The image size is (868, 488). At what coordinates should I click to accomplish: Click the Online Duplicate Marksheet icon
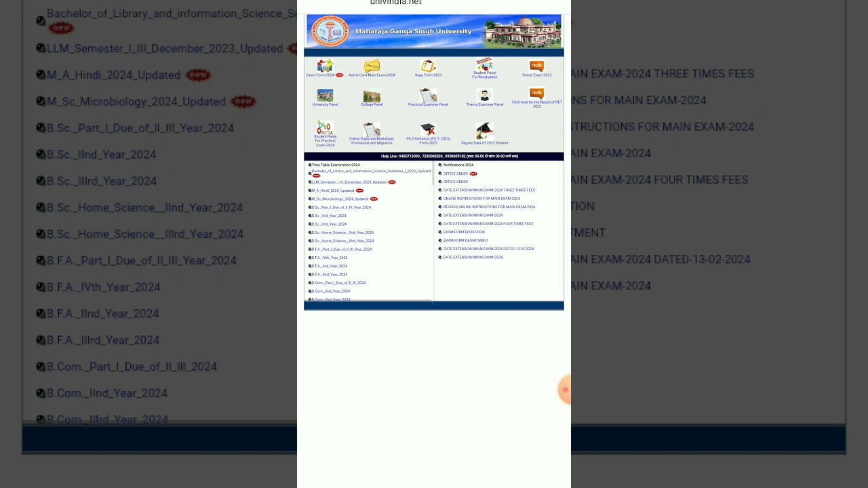(x=372, y=129)
